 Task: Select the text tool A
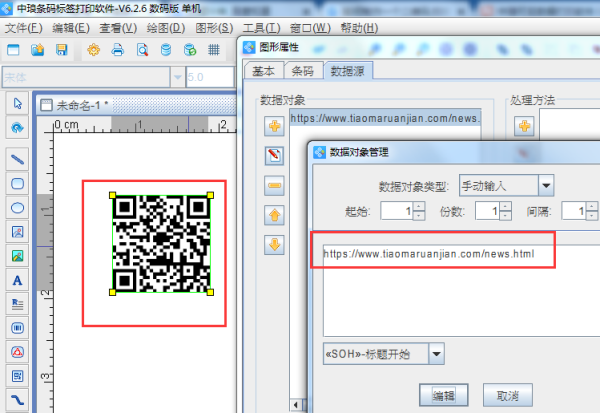point(17,280)
